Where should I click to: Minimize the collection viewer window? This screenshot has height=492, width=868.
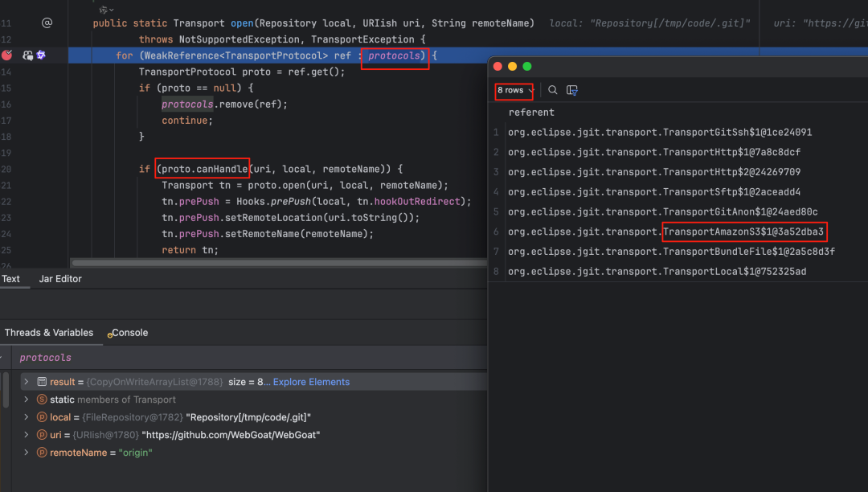click(512, 67)
